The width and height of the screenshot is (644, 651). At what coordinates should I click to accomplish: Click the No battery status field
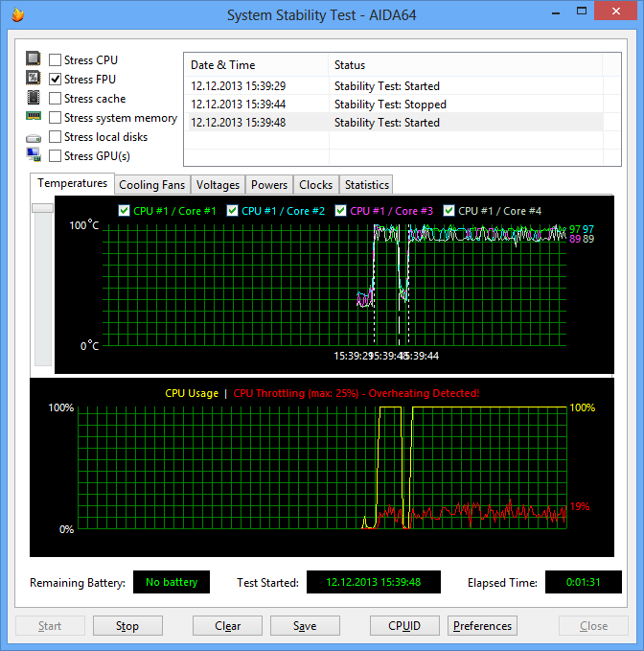(x=172, y=582)
